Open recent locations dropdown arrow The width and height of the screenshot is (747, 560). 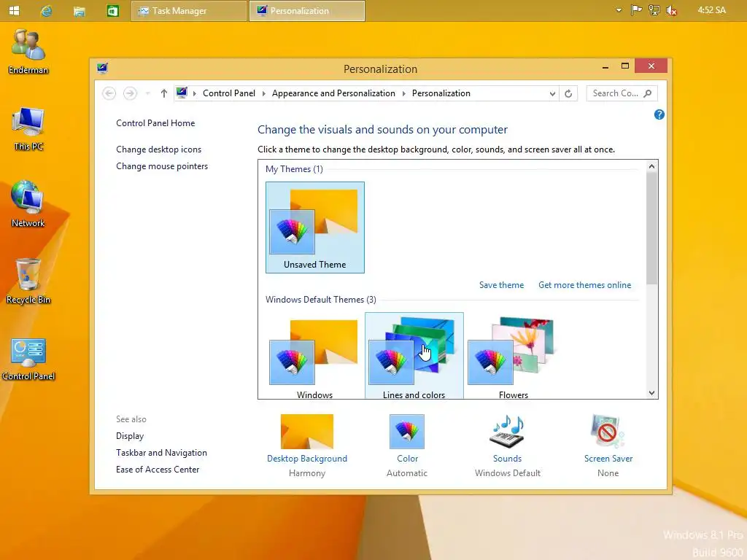point(147,93)
